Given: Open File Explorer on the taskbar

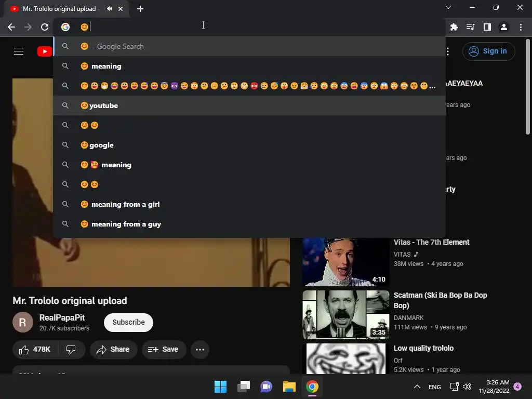Looking at the screenshot, I should [x=289, y=387].
